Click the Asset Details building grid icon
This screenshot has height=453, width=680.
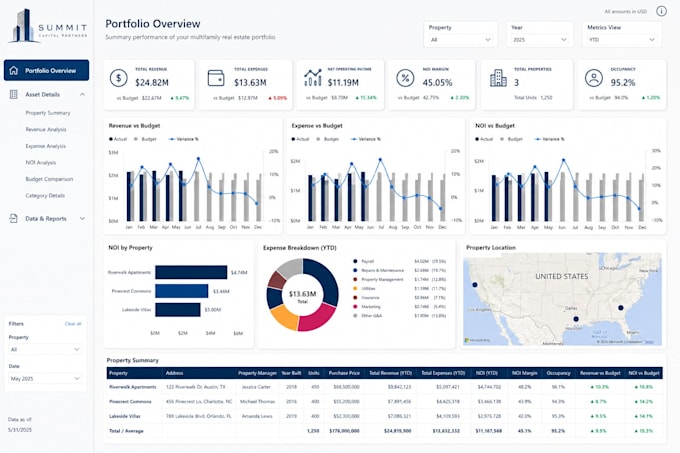pos(13,94)
